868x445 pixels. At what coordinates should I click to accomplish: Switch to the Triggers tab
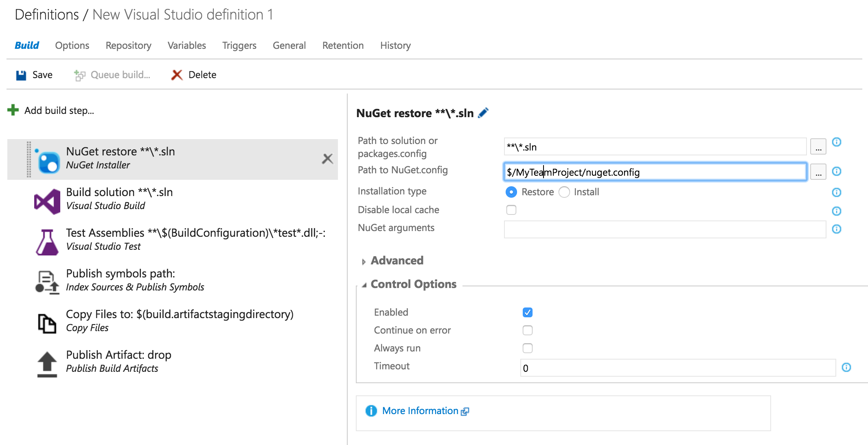pyautogui.click(x=239, y=46)
